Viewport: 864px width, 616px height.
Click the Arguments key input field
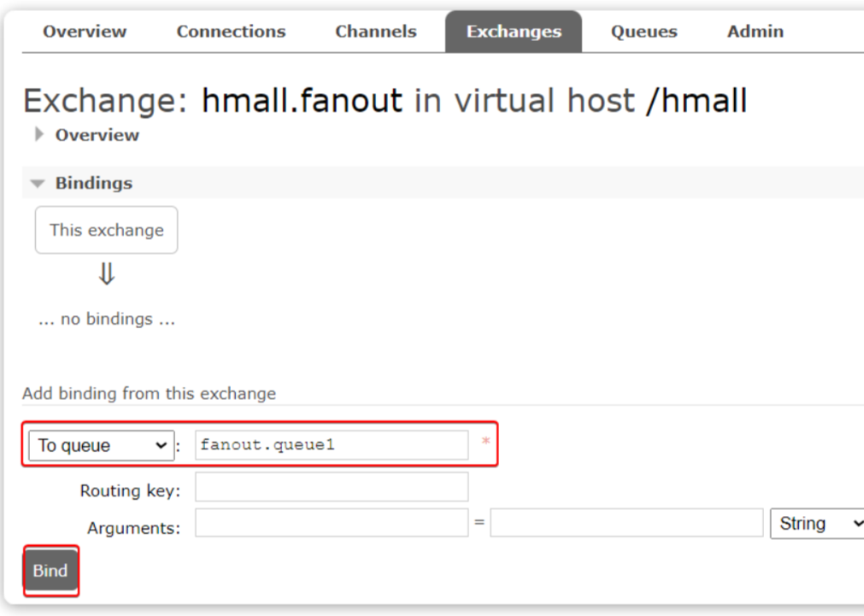pos(331,524)
